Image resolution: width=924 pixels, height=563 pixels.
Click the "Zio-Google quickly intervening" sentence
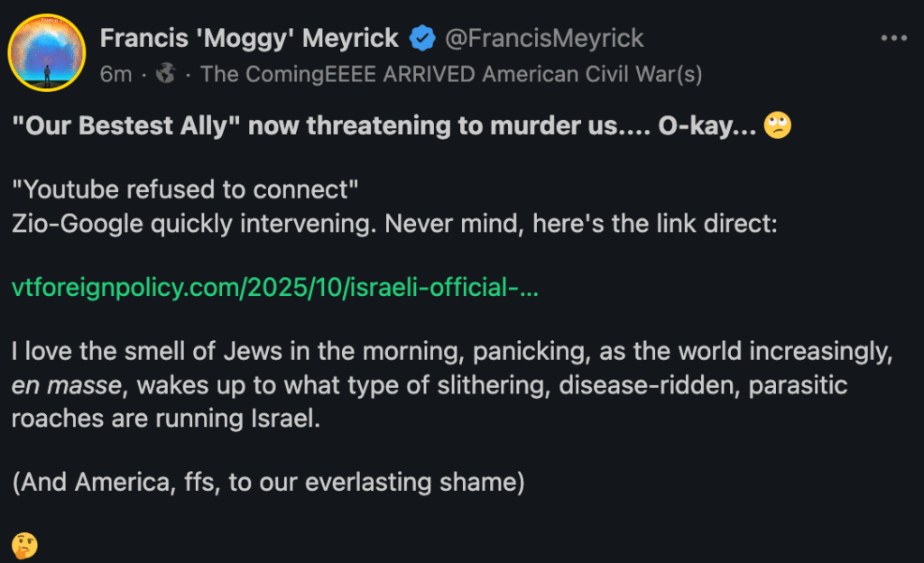[x=190, y=224]
